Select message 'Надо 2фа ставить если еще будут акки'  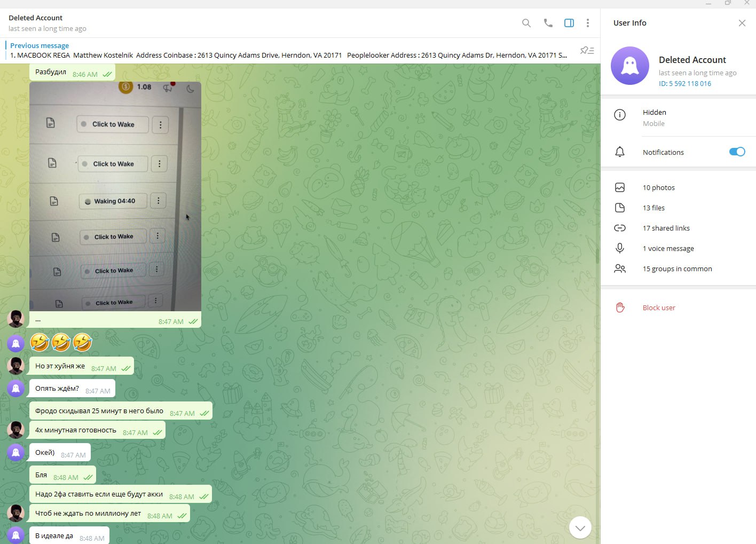tap(121, 494)
